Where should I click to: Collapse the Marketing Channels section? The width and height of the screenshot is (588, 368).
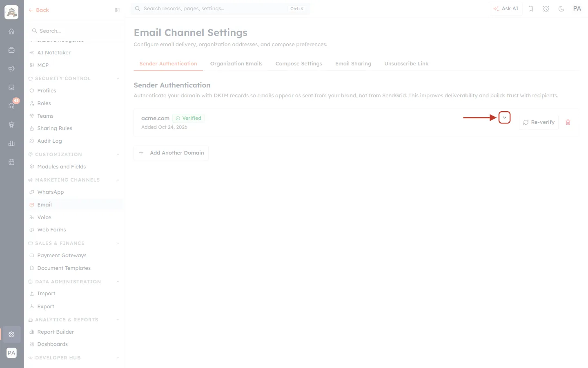118,180
